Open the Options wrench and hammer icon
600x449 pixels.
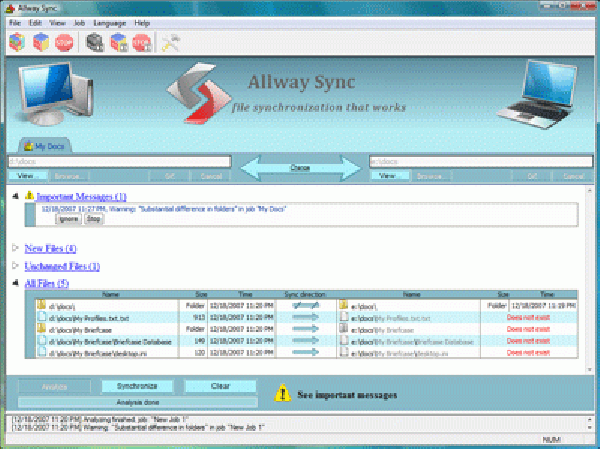[x=169, y=43]
